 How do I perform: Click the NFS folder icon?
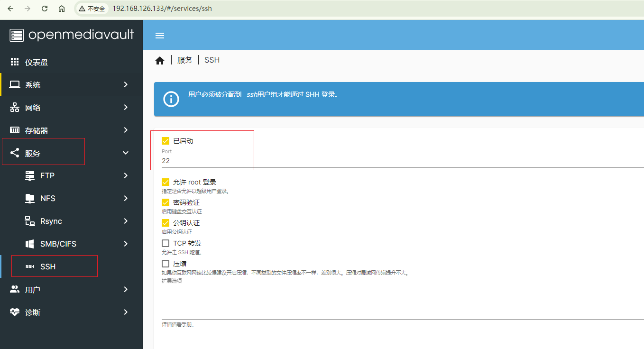coord(30,198)
